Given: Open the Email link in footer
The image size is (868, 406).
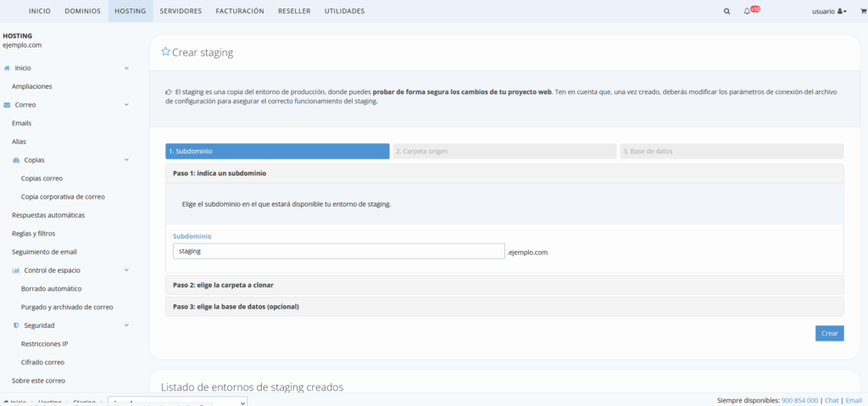Looking at the screenshot, I should click(x=854, y=400).
